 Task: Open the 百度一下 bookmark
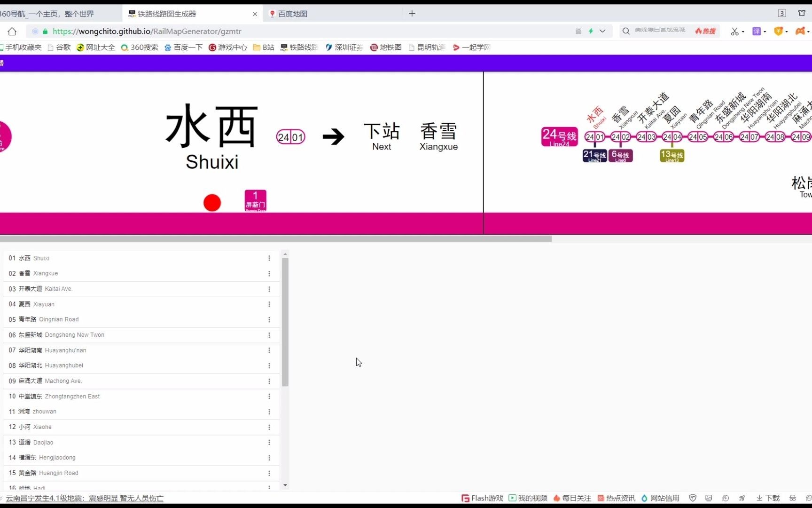[184, 48]
